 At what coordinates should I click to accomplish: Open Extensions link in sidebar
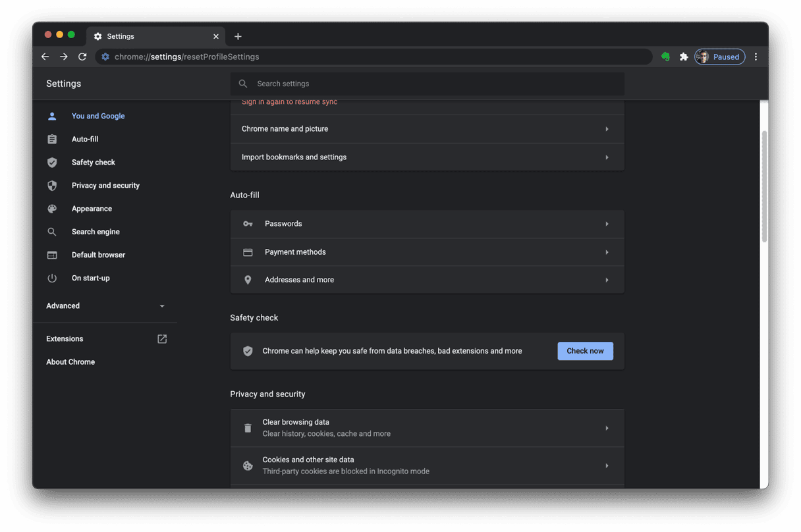point(65,339)
